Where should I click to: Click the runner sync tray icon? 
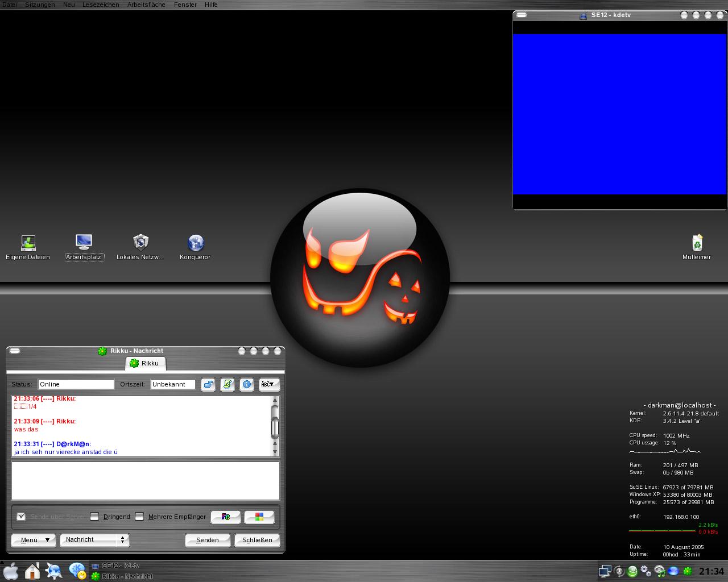[619, 571]
